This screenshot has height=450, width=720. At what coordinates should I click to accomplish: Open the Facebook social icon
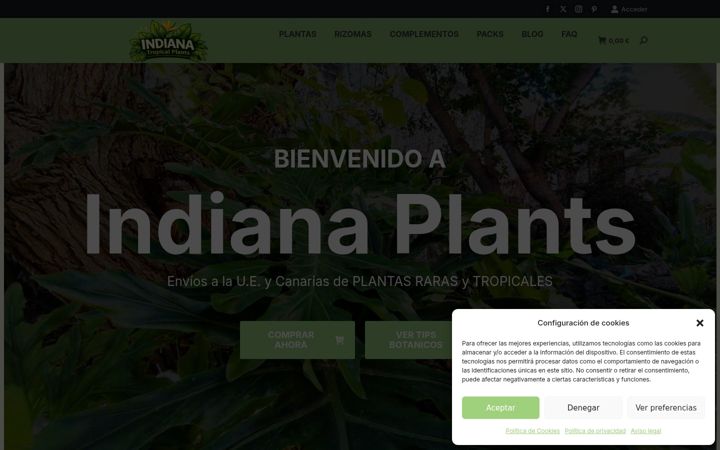547,9
